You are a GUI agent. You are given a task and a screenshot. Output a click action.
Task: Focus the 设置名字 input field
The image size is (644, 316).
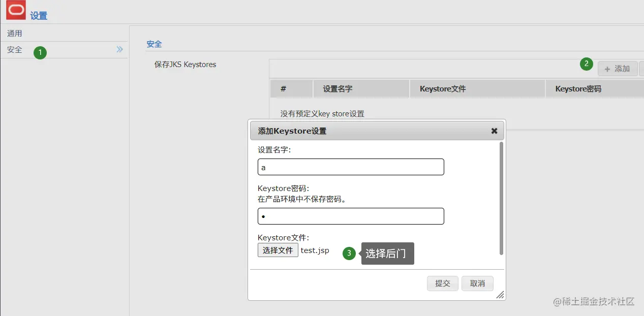click(x=351, y=167)
